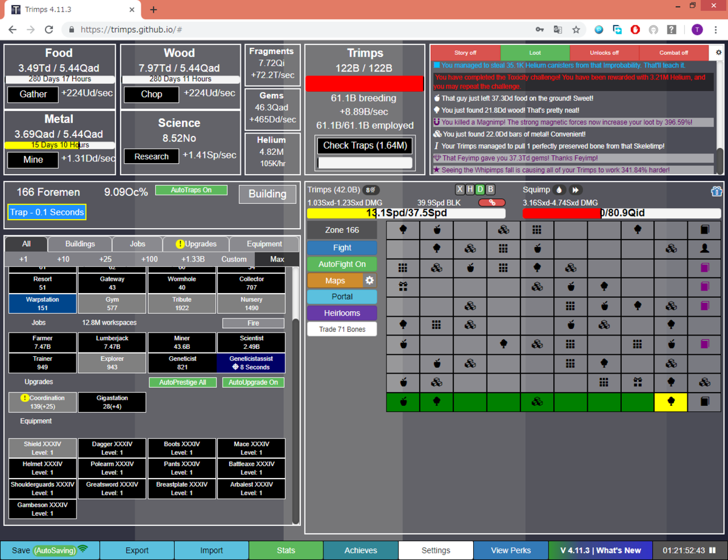Switch to the Equipment tab
728x560 pixels.
pos(265,244)
